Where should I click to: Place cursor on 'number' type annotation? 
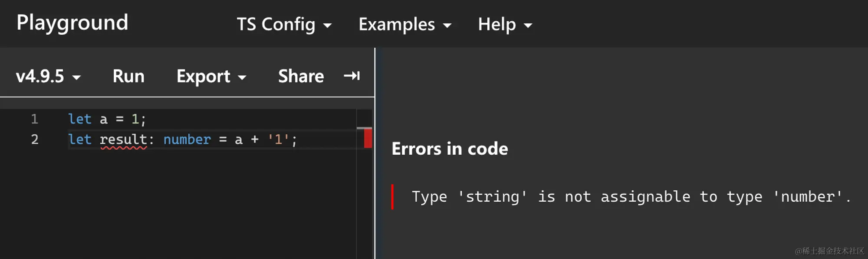pyautogui.click(x=187, y=139)
